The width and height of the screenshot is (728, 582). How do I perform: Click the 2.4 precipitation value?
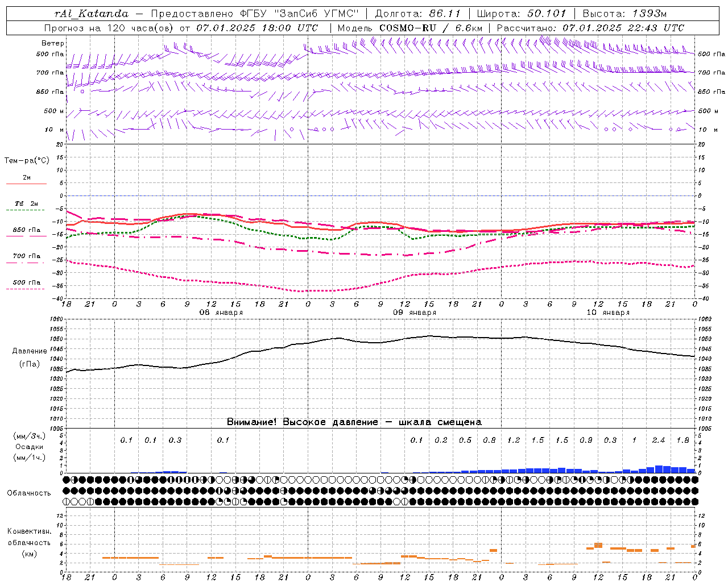(659, 440)
